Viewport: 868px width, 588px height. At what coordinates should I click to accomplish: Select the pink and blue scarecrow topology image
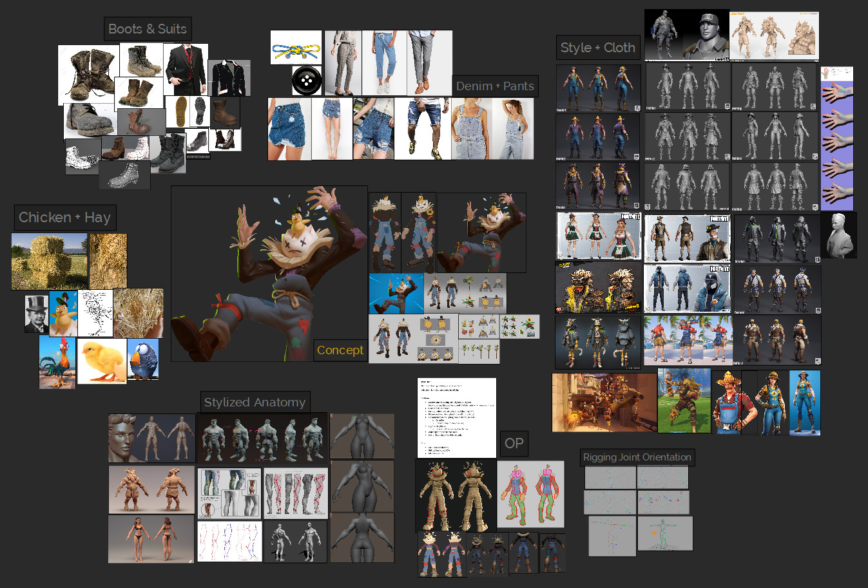pos(530,495)
